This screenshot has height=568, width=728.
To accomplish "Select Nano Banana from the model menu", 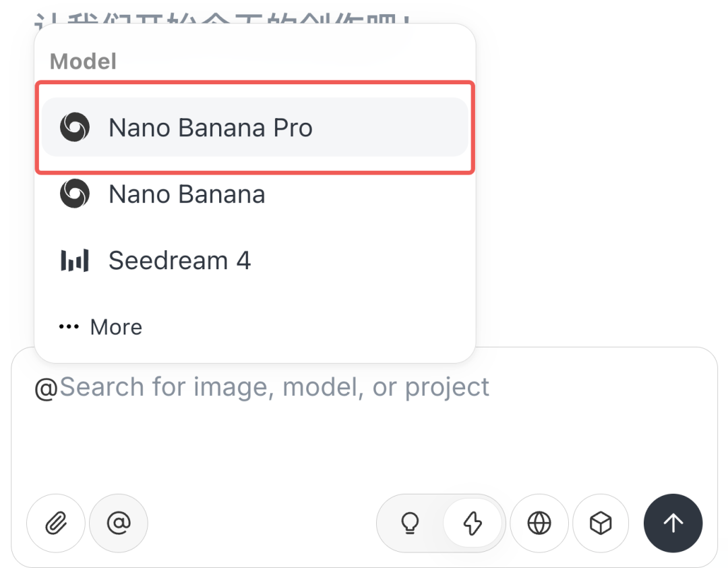I will 187,194.
